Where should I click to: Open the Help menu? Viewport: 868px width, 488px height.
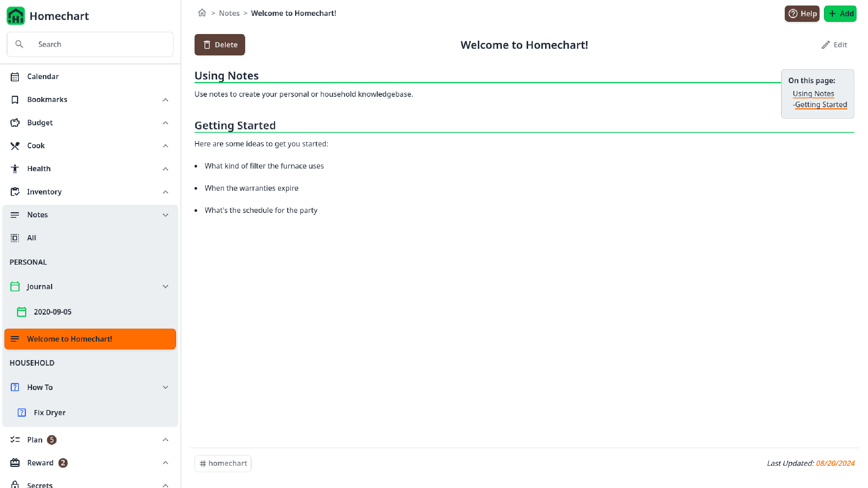802,13
